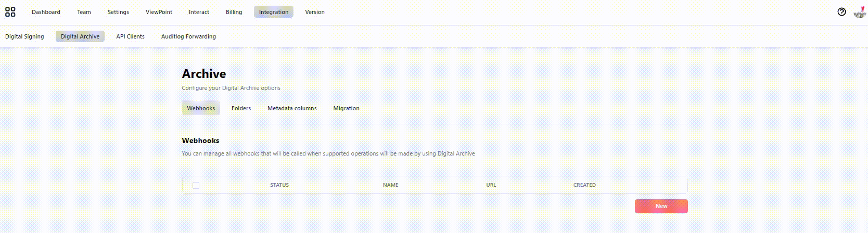Select the ViewPoint menu item
Image resolution: width=868 pixels, height=233 pixels.
click(159, 12)
